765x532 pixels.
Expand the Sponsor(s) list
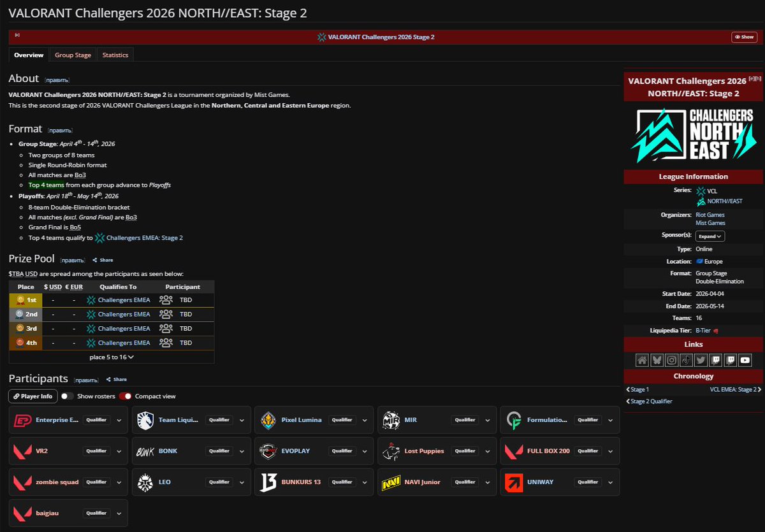point(710,236)
